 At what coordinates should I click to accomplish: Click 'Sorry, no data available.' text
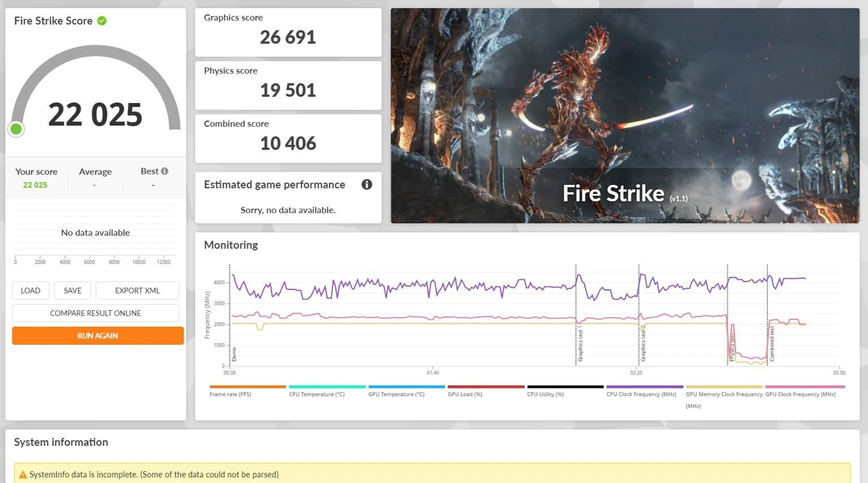point(288,210)
